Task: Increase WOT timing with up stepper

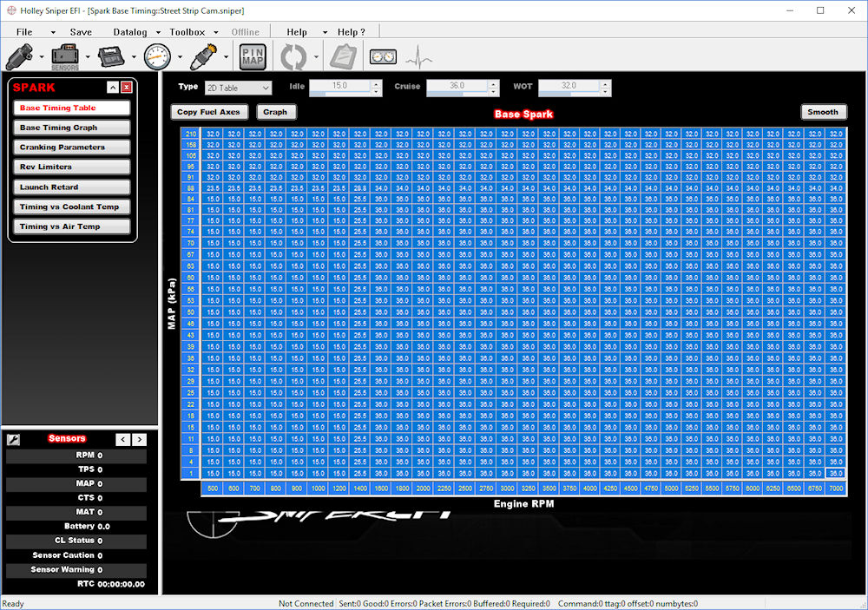Action: coord(606,83)
